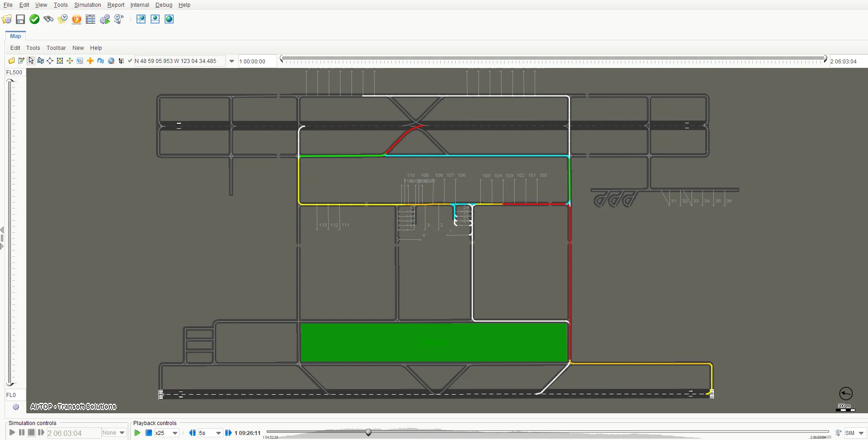Open the x25 playback speed dropdown
This screenshot has height=440, width=868.
175,433
